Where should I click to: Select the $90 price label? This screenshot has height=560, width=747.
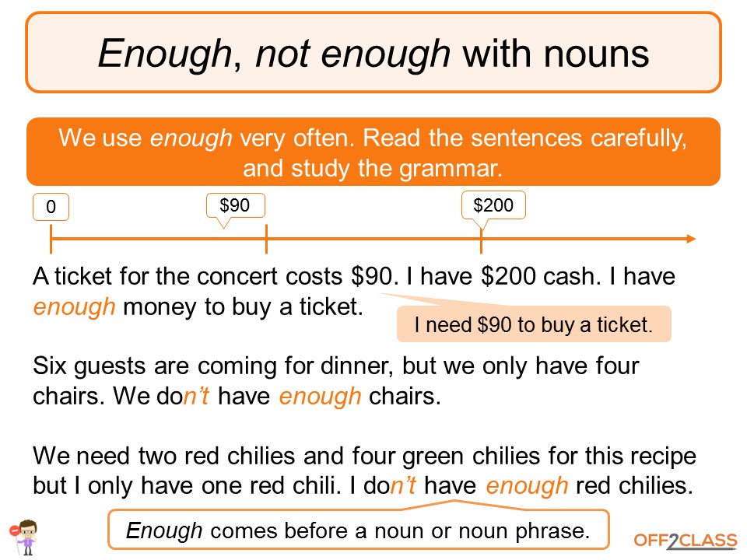pos(235,205)
